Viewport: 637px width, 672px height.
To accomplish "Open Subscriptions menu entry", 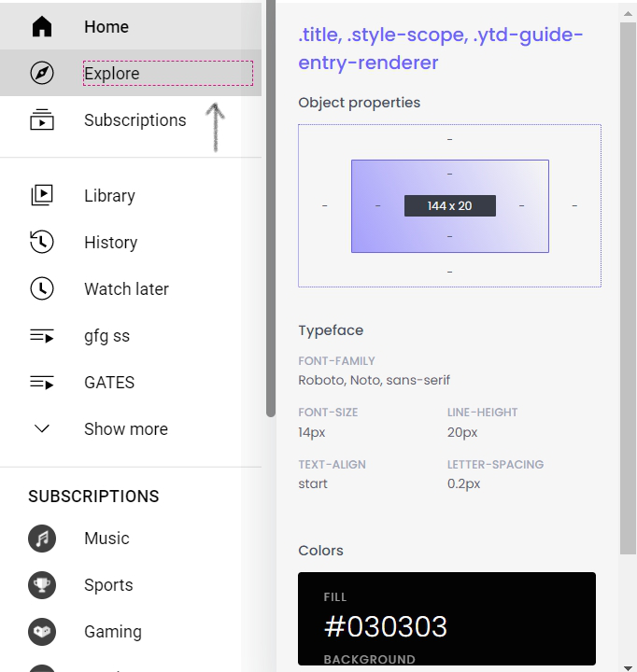I will (131, 120).
